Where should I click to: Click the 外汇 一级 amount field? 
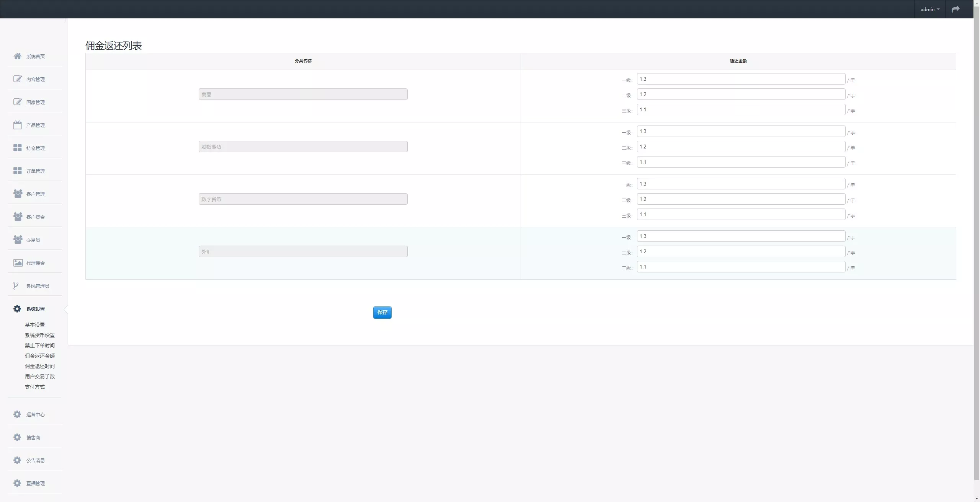click(741, 236)
